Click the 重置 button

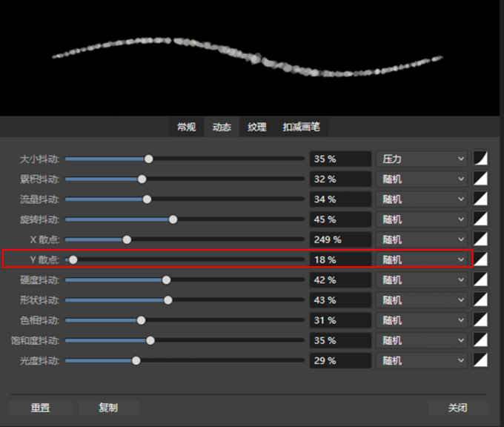point(40,408)
